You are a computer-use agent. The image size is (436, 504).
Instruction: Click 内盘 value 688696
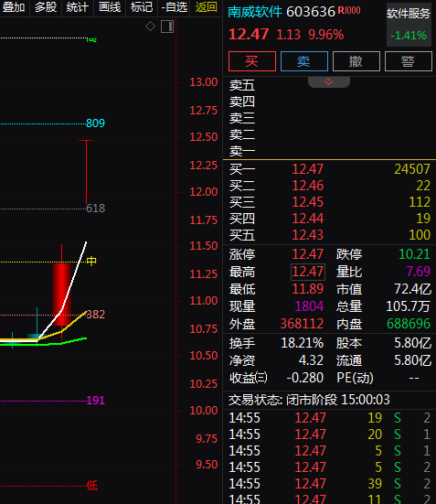pos(409,324)
